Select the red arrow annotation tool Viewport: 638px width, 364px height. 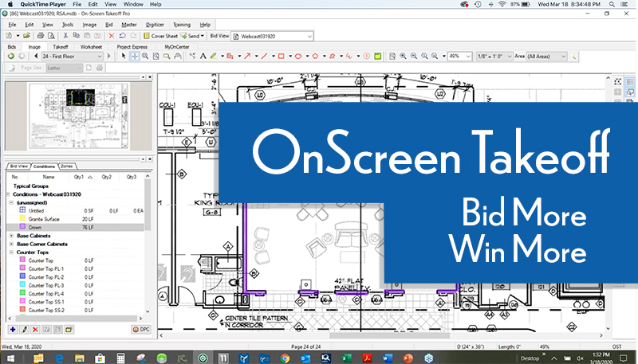click(247, 56)
